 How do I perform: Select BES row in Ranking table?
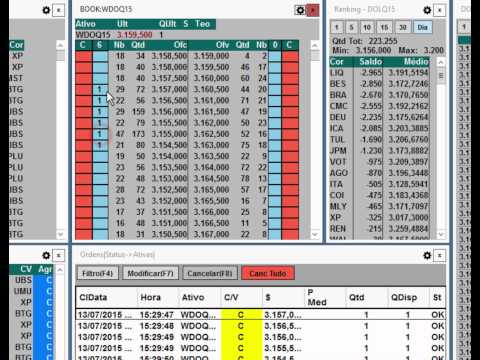pyautogui.click(x=379, y=84)
